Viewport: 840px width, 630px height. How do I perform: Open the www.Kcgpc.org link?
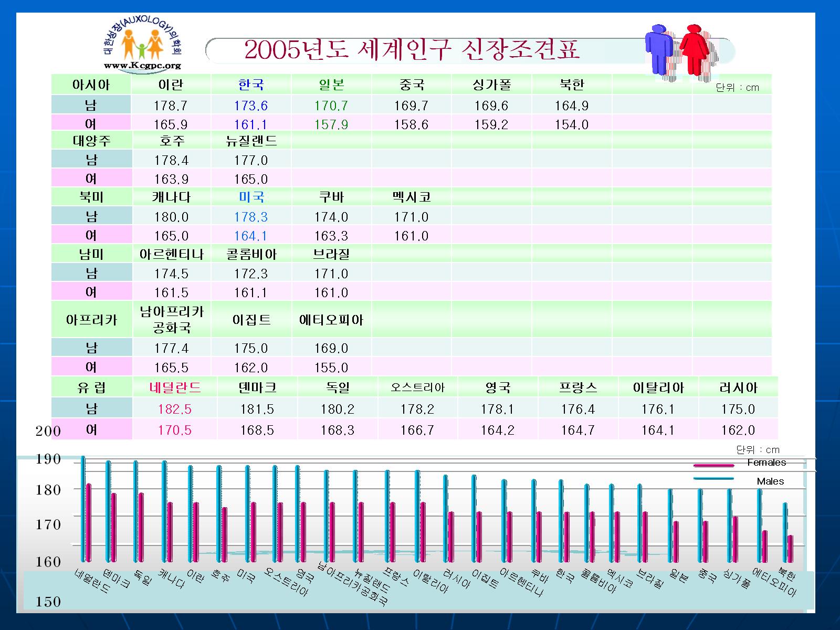[x=142, y=66]
